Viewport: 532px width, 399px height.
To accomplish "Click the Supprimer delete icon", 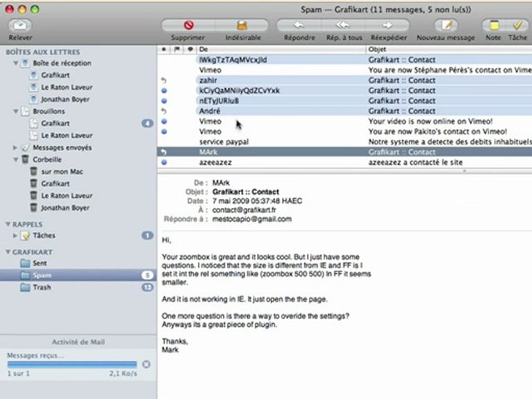I will tap(188, 25).
